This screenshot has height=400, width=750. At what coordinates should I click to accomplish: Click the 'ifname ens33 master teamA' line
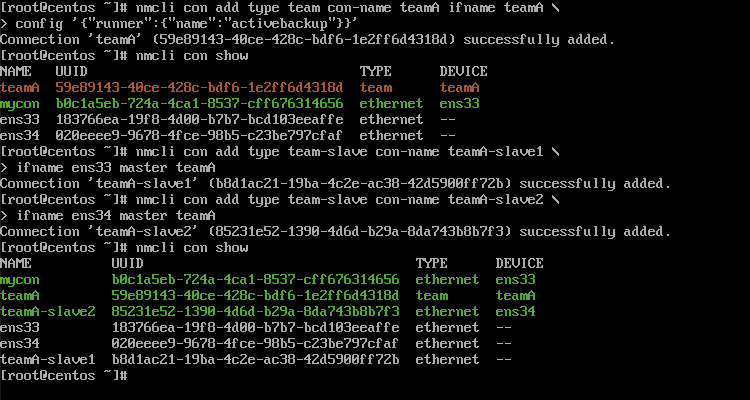[116, 167]
